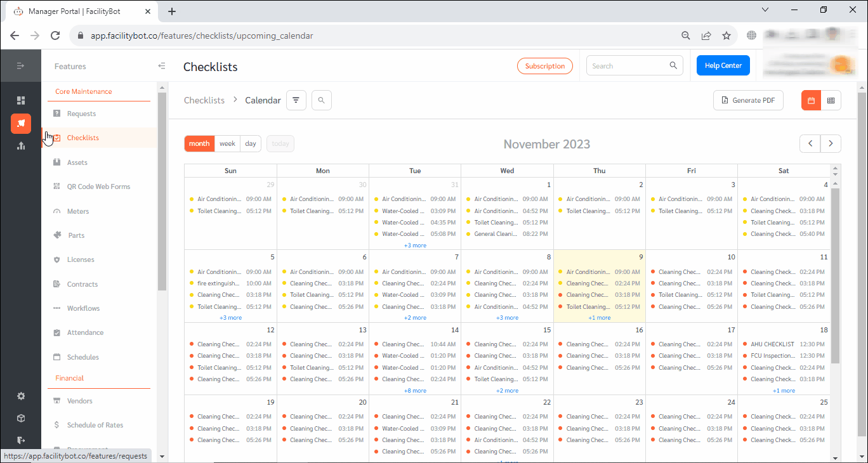Expand '+8 more' on November 14
The image size is (868, 463).
click(415, 391)
